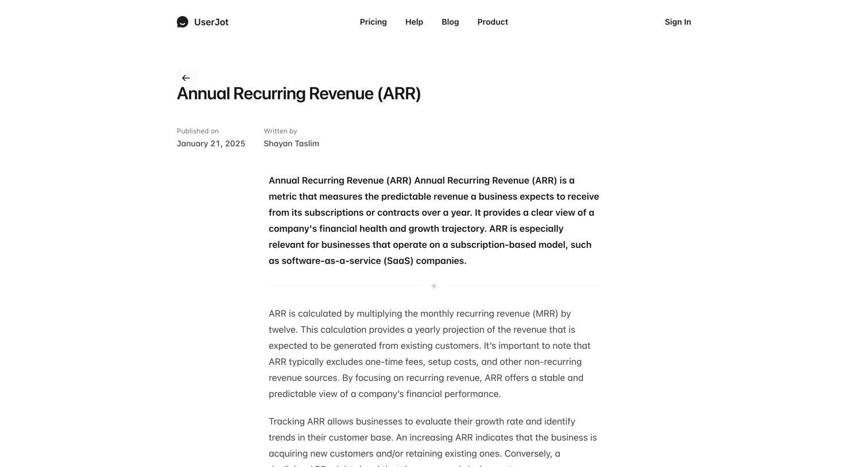
Task: Click the UserJot chat bubble logo icon
Action: tap(183, 22)
